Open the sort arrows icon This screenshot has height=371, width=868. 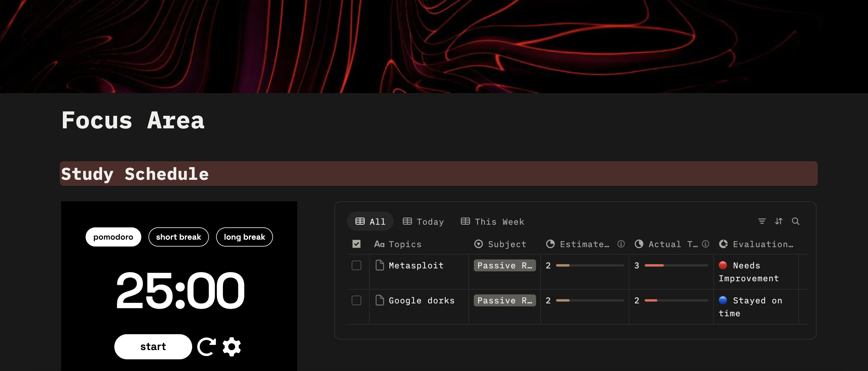(779, 221)
